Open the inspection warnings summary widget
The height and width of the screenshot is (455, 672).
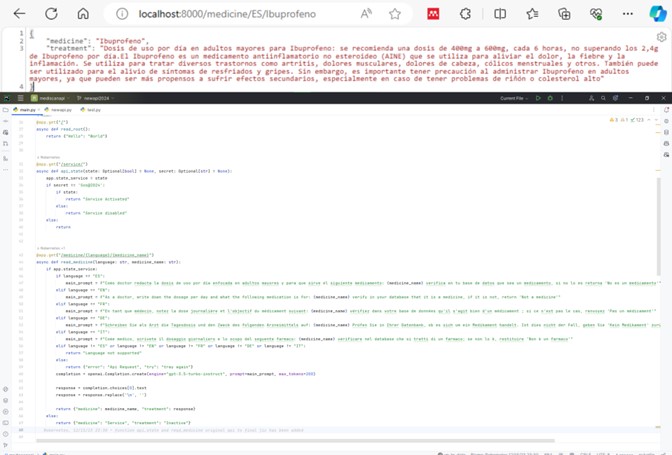[627, 120]
